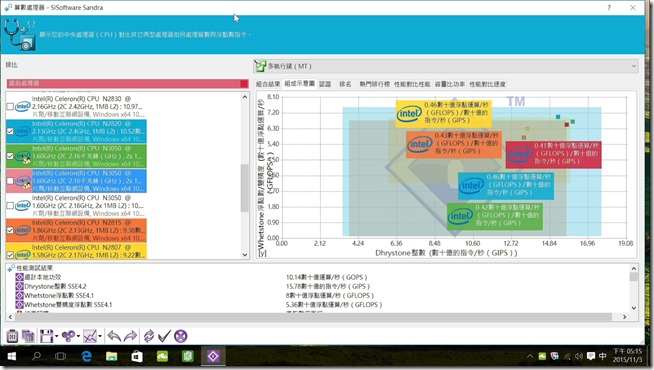Confirm with the checkmark icon
Screen dimensions: 654x370
(164, 336)
